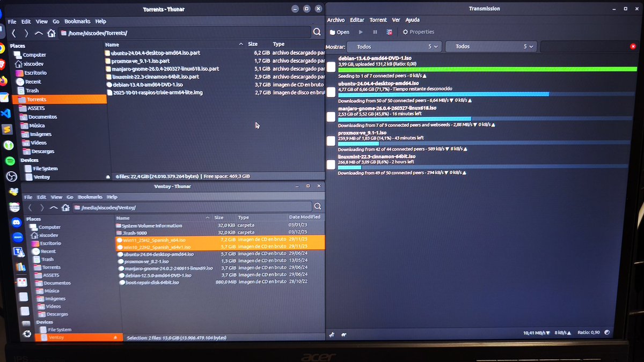Eject Ventoy device in the Ventoy window sidebar

coord(115,338)
